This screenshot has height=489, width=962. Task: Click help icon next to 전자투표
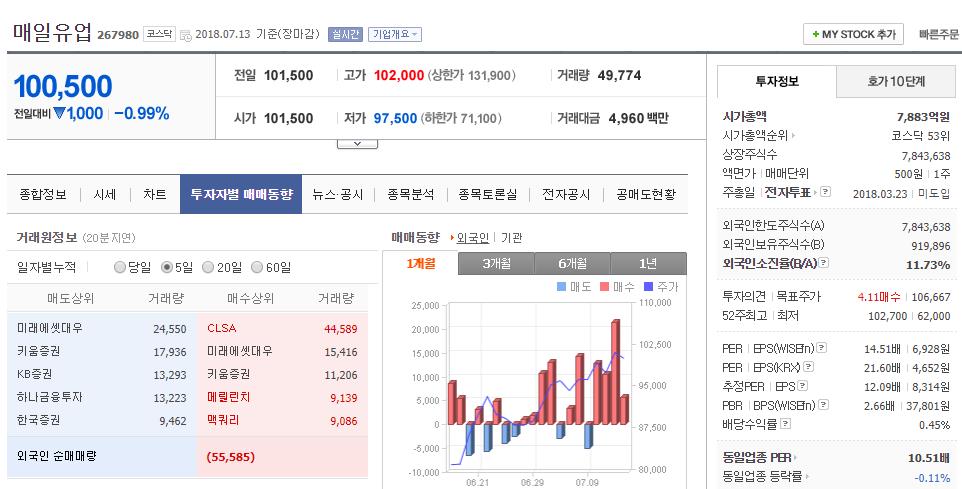[825, 192]
